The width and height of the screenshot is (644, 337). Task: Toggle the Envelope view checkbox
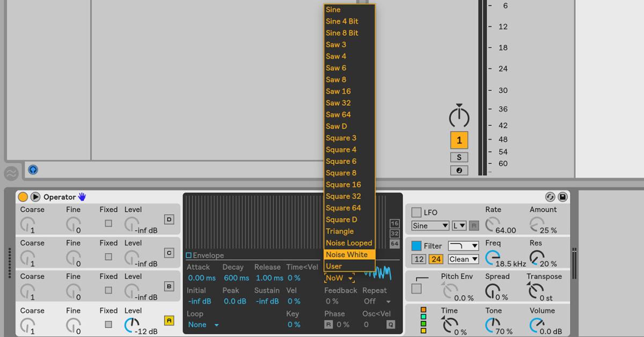click(x=188, y=255)
